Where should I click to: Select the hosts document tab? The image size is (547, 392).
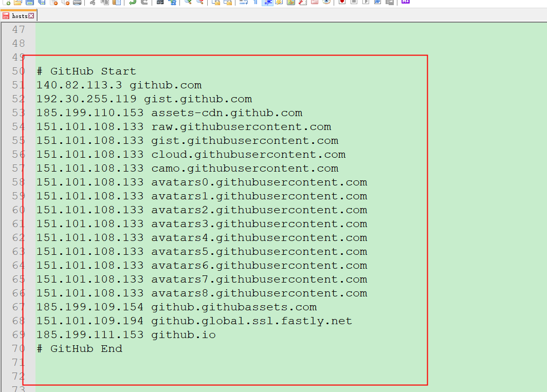[x=19, y=16]
